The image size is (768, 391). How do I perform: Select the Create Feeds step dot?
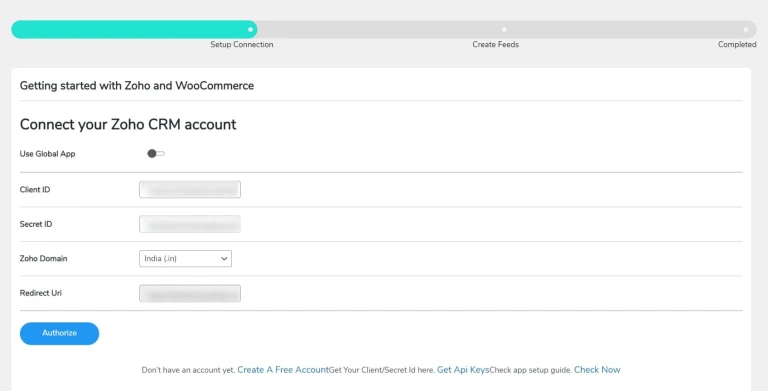[x=504, y=29]
